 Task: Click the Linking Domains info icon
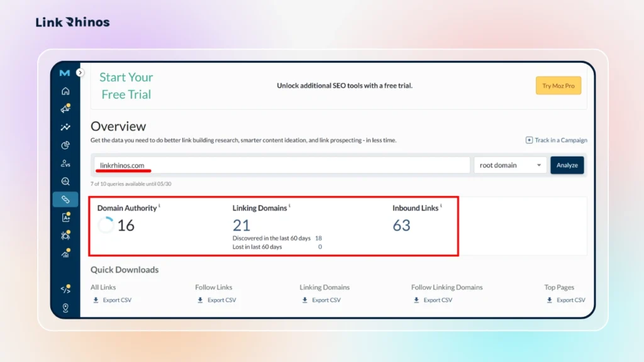click(289, 206)
